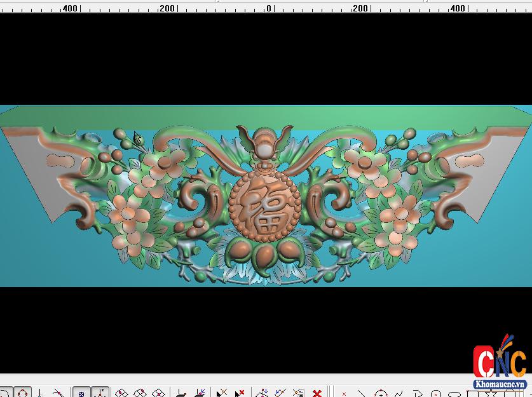Screen dimensions: 532x397
Task: Click the leftmost diamond plane icon
Action: click(x=121, y=393)
